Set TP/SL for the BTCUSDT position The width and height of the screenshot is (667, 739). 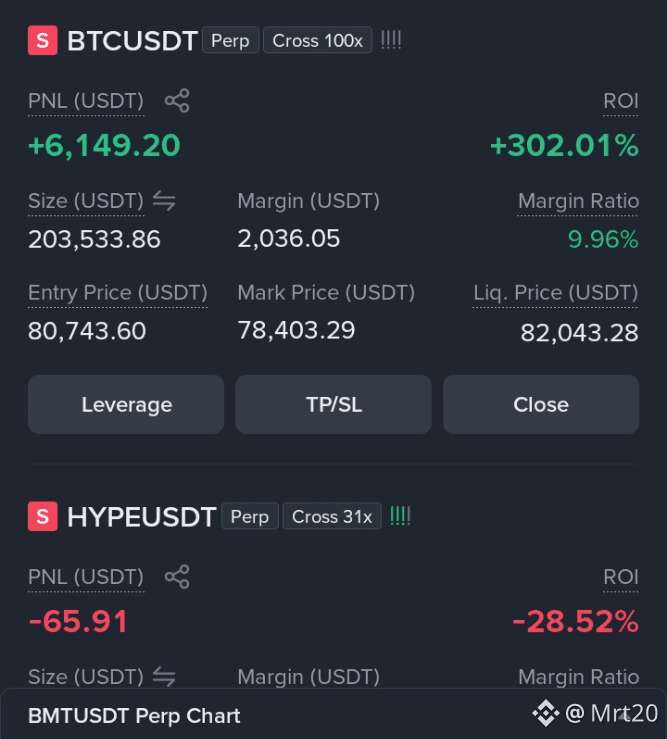(333, 404)
